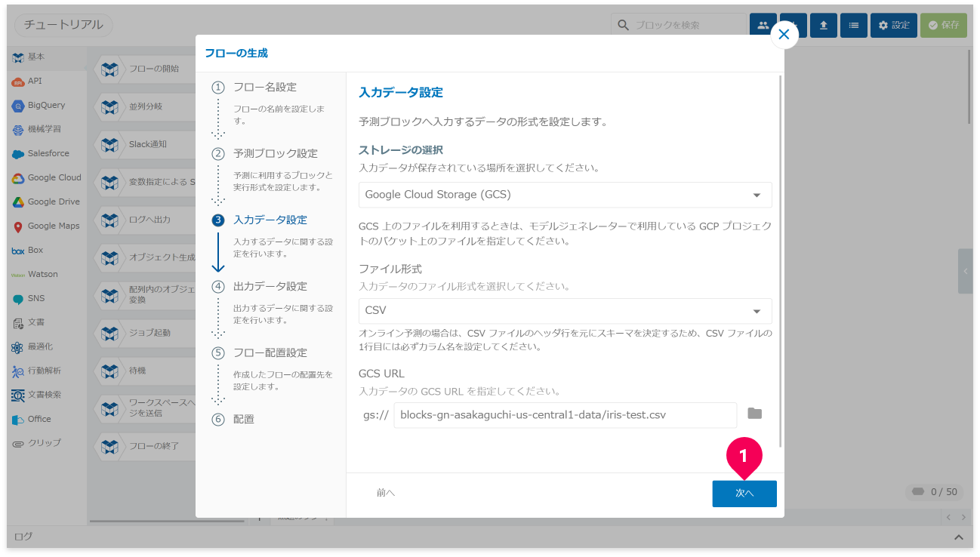Expand the collapsed right side panel
The height and width of the screenshot is (557, 980).
965,271
